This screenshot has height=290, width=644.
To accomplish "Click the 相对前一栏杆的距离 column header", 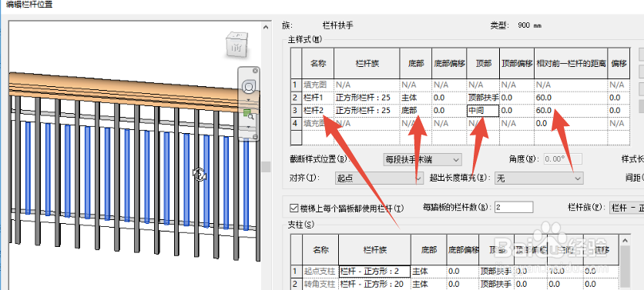I will pos(571,64).
